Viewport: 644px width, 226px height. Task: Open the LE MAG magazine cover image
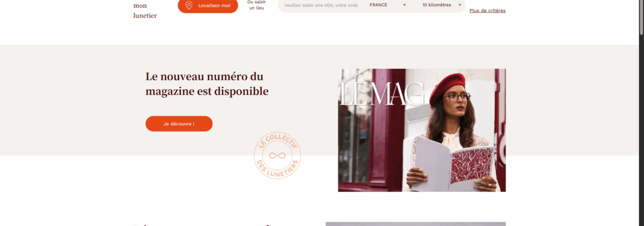click(x=422, y=131)
